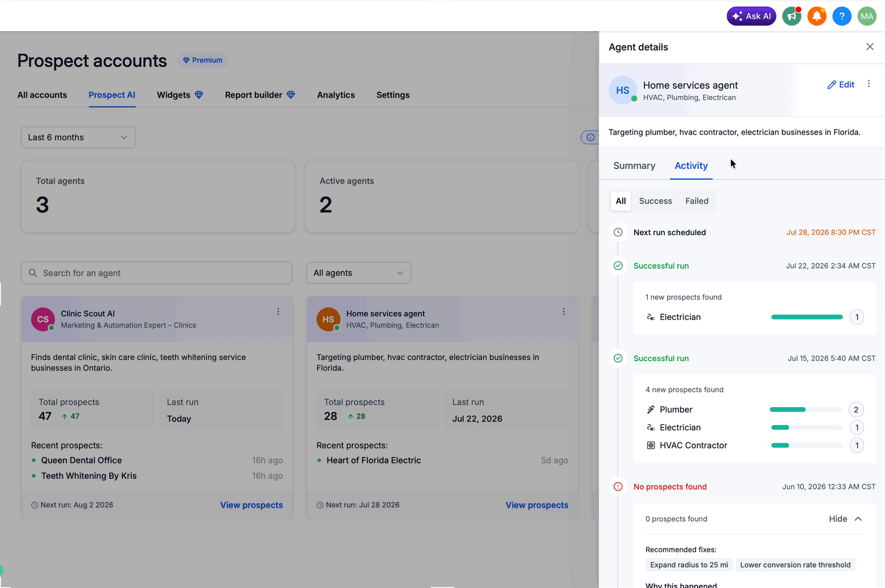885x588 pixels.
Task: Focus the Search for an agent field
Action: pos(156,273)
